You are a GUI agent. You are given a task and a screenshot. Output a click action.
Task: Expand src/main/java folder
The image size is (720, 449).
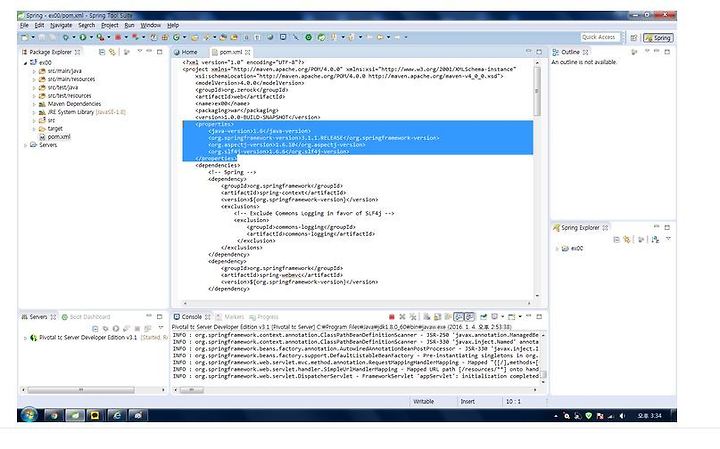coord(34,71)
